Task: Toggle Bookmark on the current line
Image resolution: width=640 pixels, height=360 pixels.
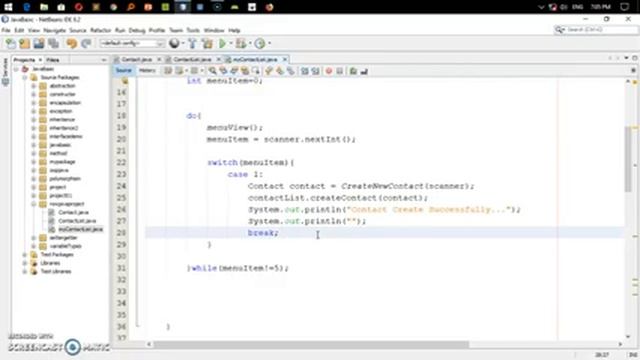Action: [290, 71]
